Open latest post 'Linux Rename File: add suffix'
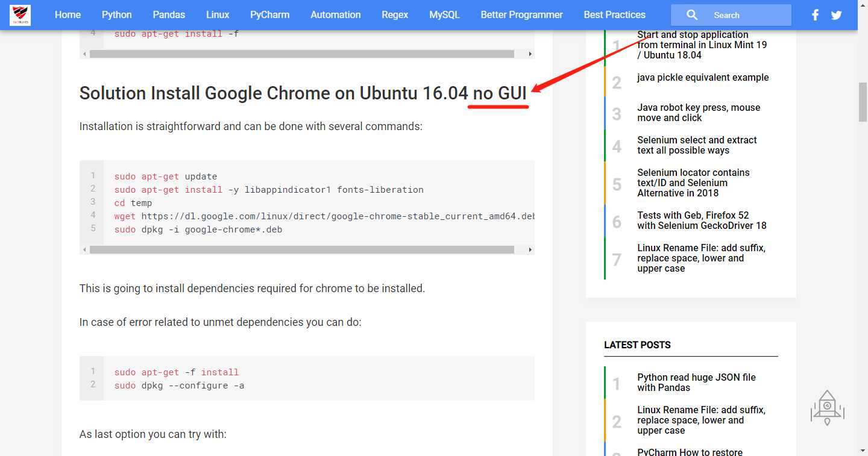The image size is (868, 456). (701, 420)
